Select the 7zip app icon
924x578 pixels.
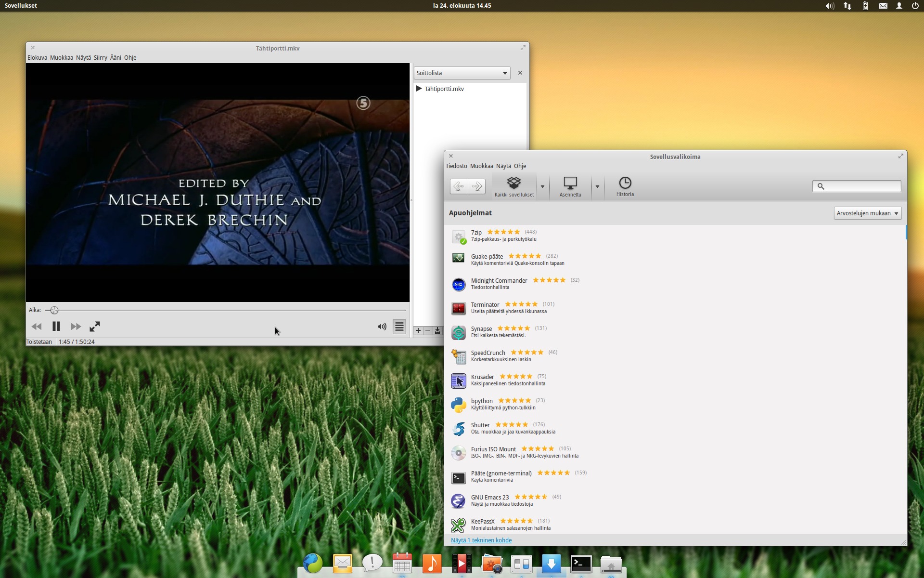[x=459, y=236]
